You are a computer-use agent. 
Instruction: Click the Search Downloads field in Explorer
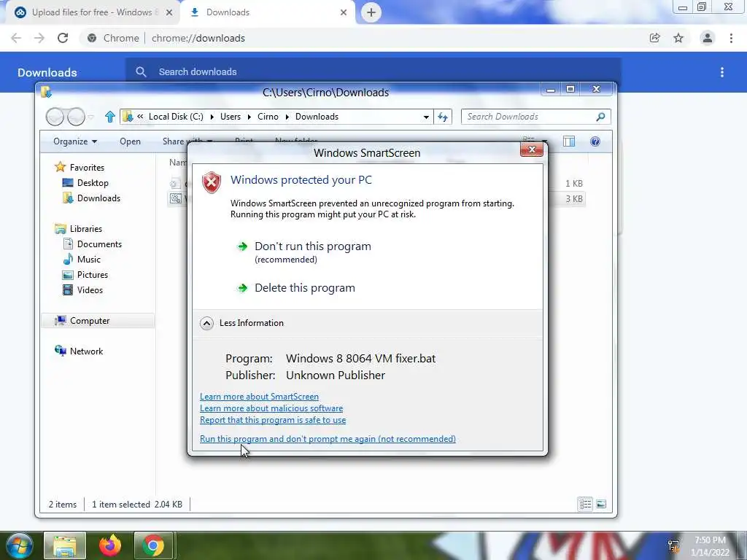pyautogui.click(x=535, y=117)
